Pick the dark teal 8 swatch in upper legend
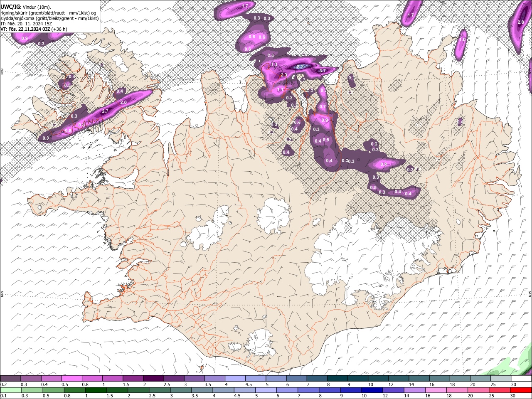 tap(337, 378)
